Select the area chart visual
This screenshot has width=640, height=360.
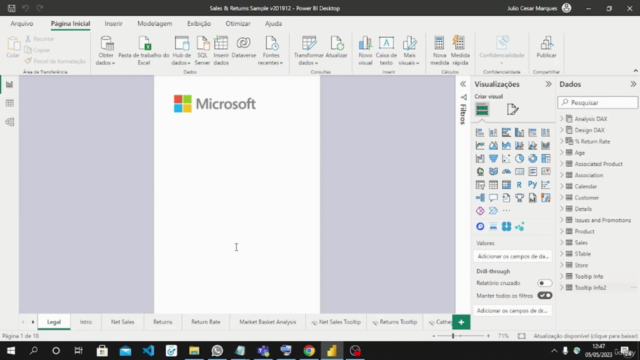click(x=493, y=145)
